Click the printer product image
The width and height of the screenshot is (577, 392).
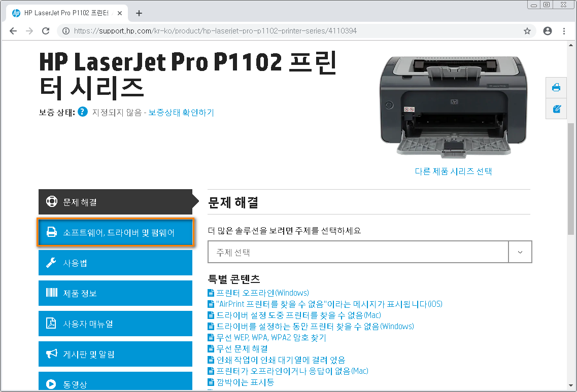[x=453, y=106]
